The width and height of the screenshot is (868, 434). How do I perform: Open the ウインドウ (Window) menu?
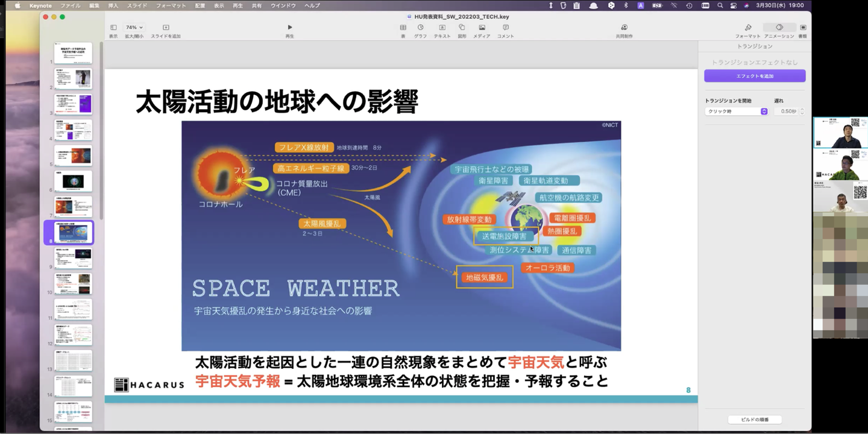point(283,5)
